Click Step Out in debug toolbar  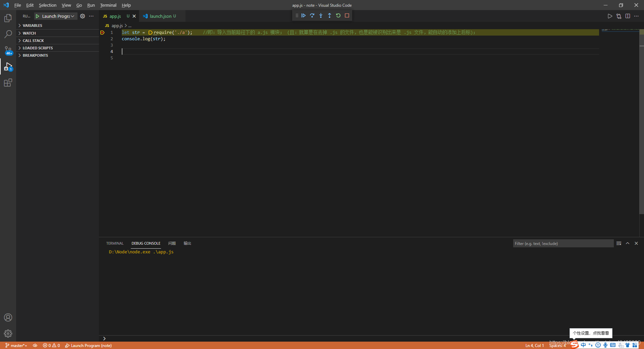329,15
